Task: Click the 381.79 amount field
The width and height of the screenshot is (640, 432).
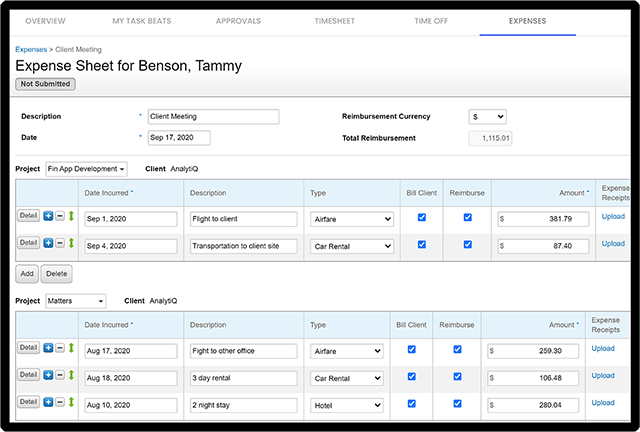Action: tap(543, 219)
